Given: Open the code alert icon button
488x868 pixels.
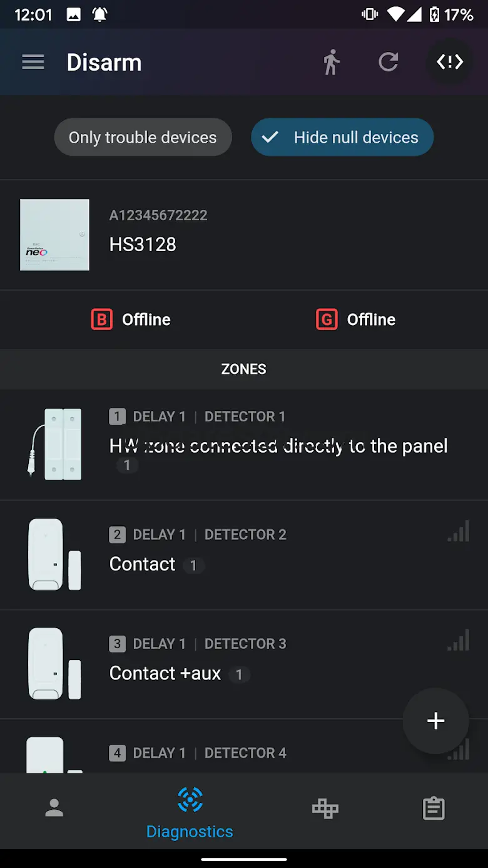Looking at the screenshot, I should click(450, 62).
